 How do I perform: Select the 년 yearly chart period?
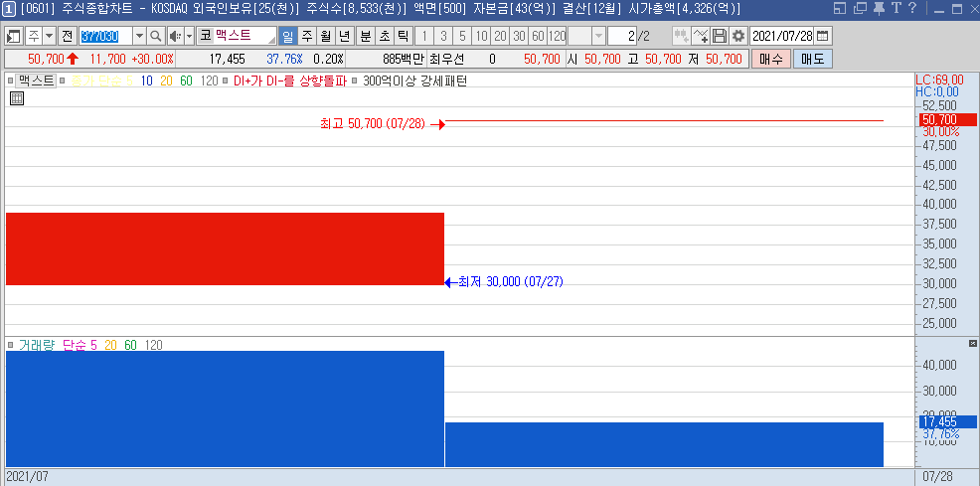point(344,36)
